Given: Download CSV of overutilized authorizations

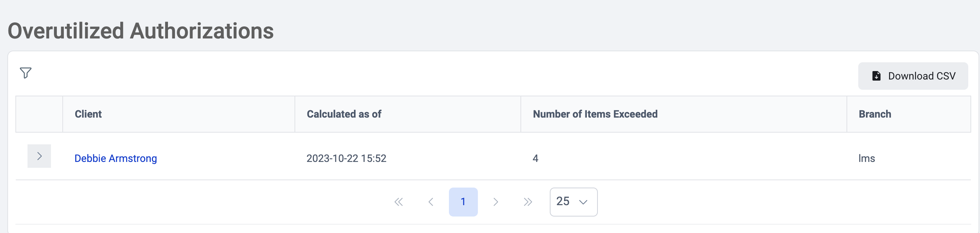Looking at the screenshot, I should [913, 76].
